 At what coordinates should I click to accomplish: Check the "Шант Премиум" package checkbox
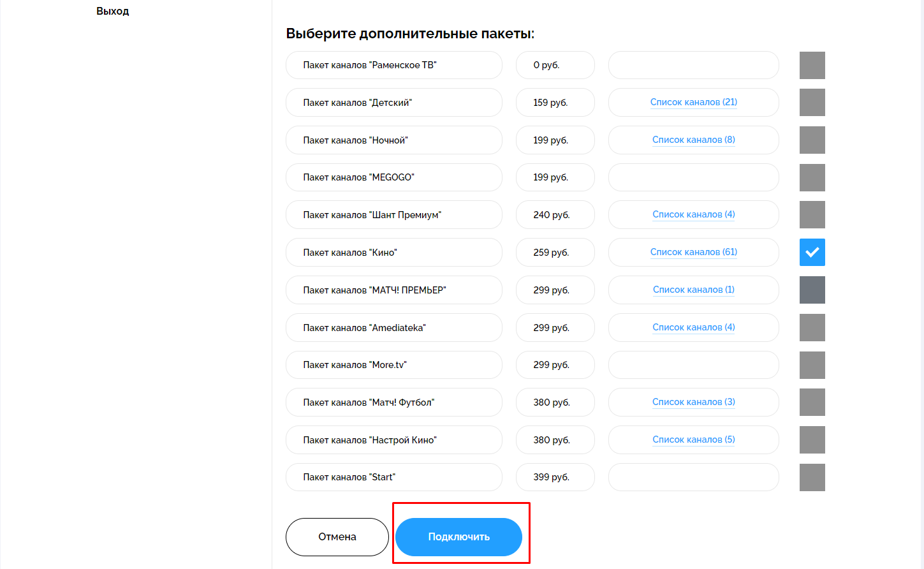pos(812,215)
